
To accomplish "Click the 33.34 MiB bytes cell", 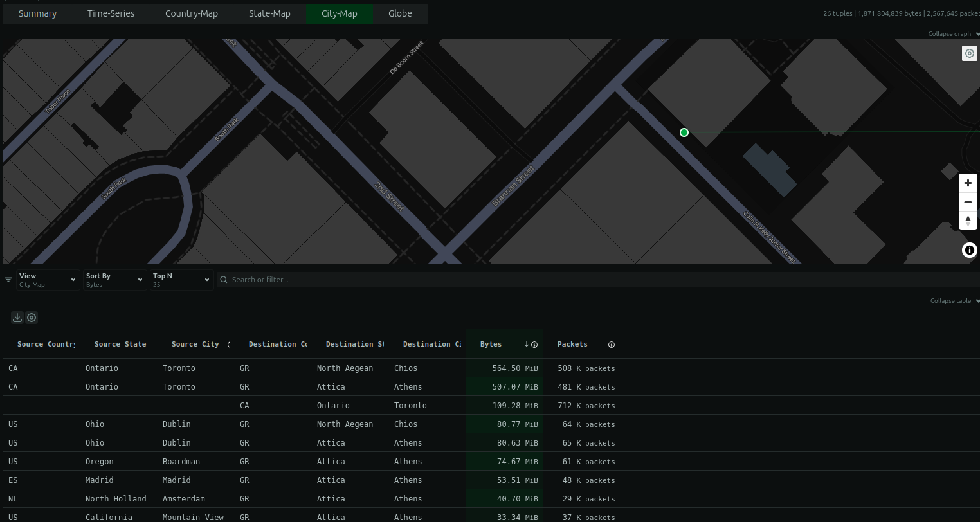I will coord(505,516).
